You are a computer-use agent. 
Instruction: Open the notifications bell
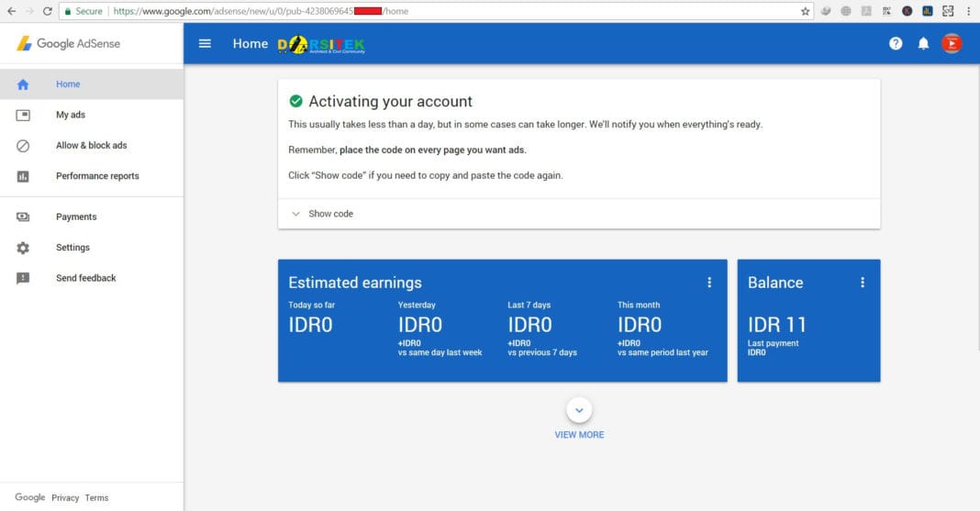[923, 43]
